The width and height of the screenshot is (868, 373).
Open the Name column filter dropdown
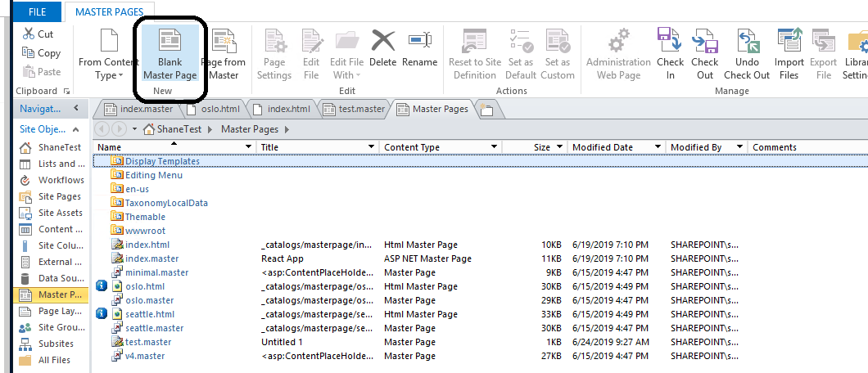pos(249,147)
